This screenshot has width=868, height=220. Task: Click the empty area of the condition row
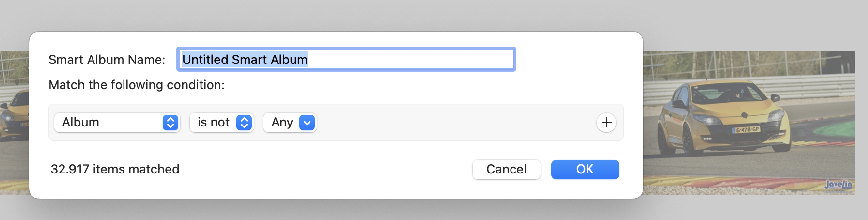coord(455,123)
